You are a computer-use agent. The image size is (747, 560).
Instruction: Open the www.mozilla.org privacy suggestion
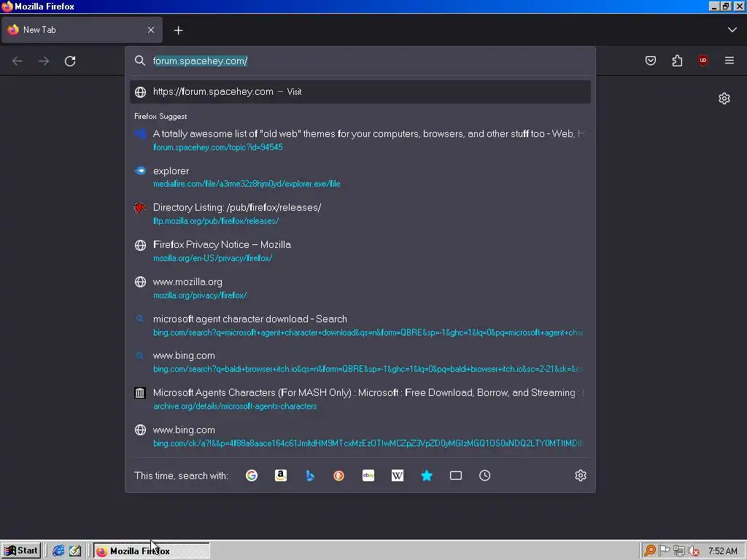coord(360,288)
